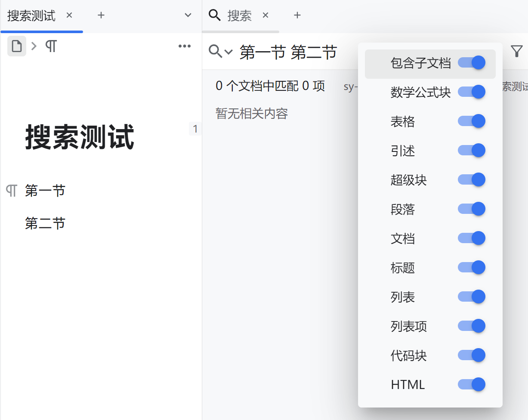Toggle the 标题 switch

point(472,267)
